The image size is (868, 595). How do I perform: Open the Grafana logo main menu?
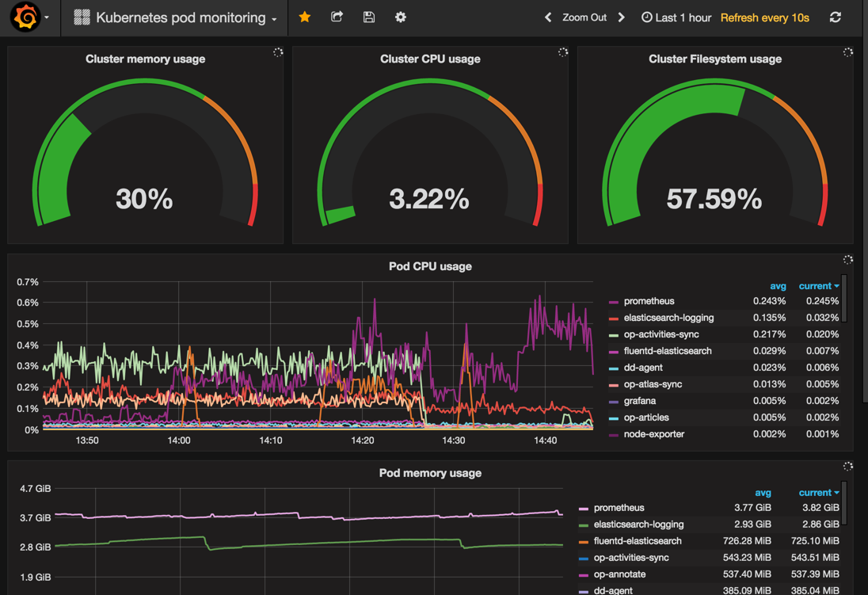(25, 17)
